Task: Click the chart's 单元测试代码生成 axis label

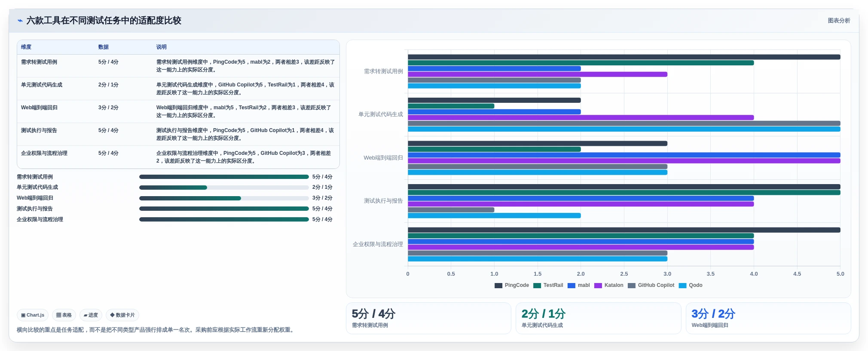Action: [x=381, y=114]
